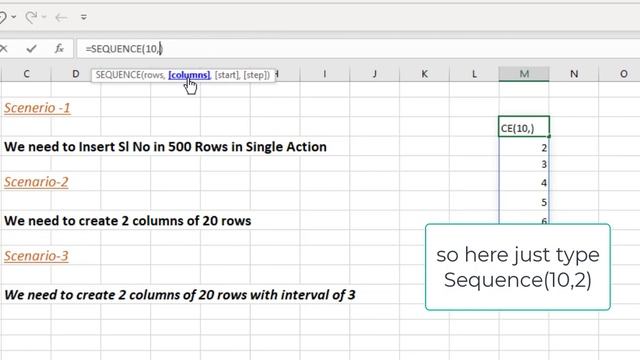Click cell 'We need to create 2 columns of 20 rows'
Image resolution: width=640 pixels, height=360 pixels.
coord(128,221)
